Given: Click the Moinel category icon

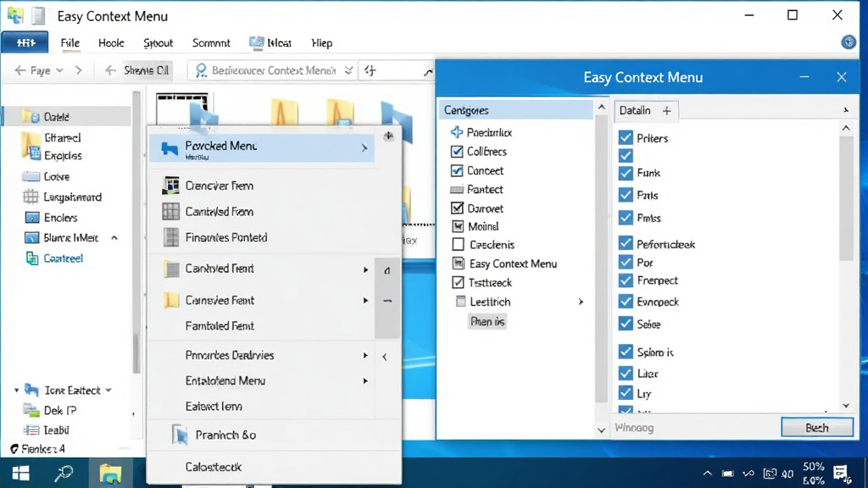Looking at the screenshot, I should click(458, 226).
